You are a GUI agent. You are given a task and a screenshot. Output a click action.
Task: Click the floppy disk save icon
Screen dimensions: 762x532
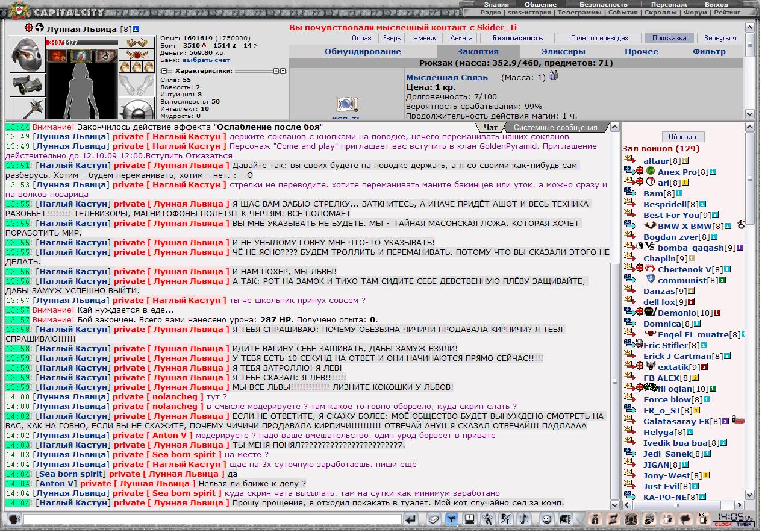(470, 519)
